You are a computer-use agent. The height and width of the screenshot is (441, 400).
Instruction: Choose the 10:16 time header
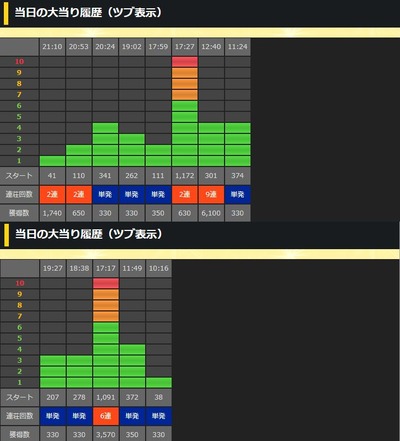[159, 268]
